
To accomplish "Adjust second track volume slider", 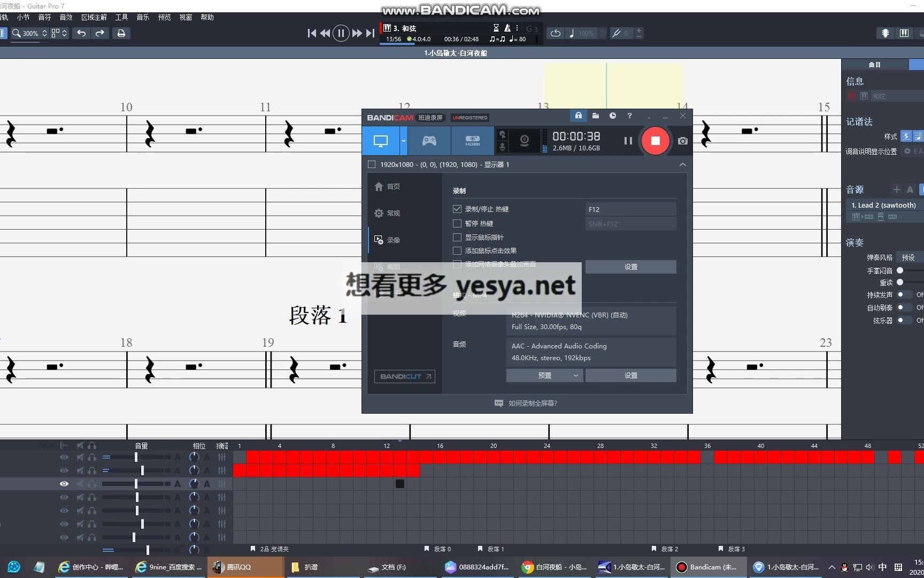I will (142, 470).
